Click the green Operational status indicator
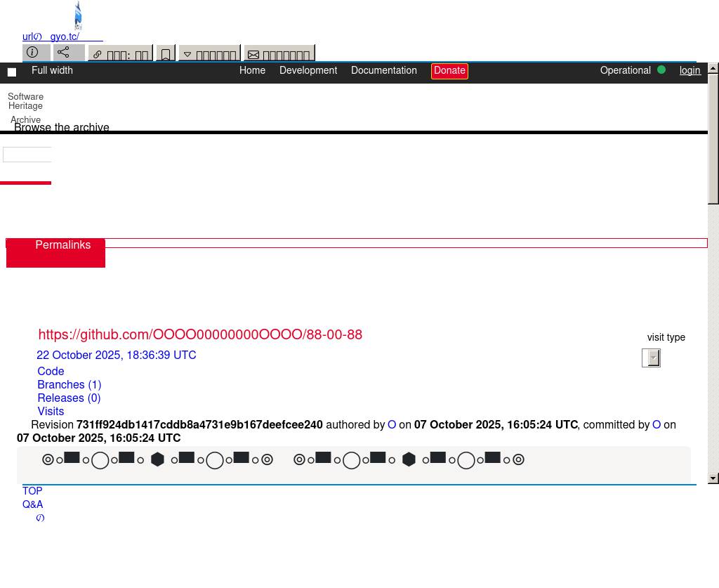 (x=661, y=70)
